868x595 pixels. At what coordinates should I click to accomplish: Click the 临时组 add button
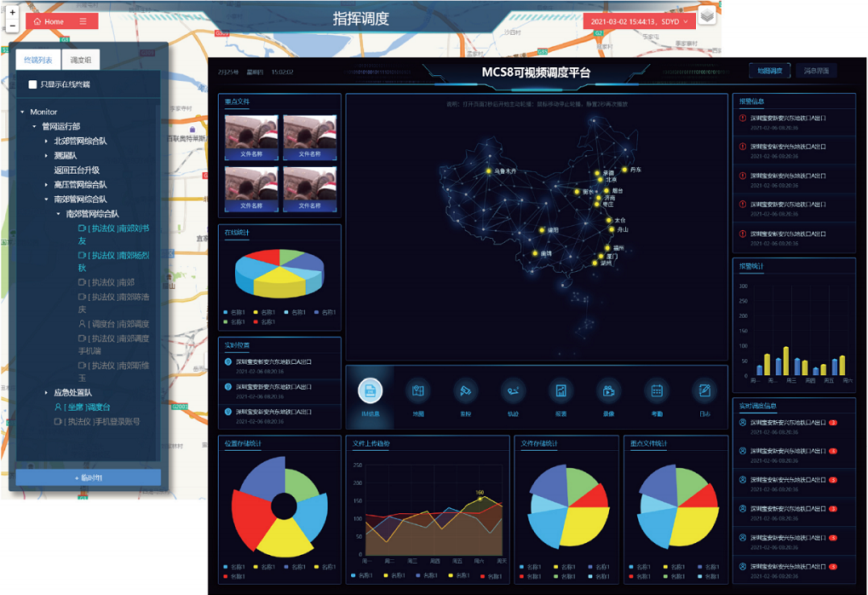(x=89, y=477)
